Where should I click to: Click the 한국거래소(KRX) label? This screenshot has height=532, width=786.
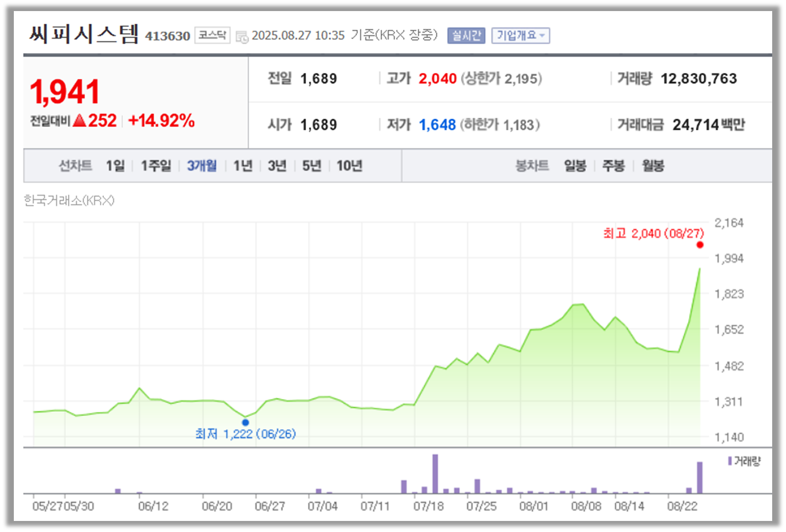(x=69, y=201)
